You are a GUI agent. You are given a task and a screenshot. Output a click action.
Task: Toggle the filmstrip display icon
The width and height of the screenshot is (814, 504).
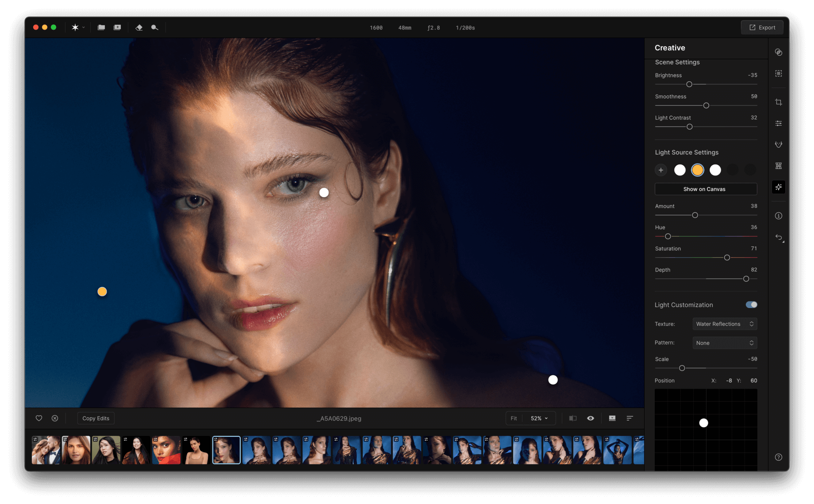[612, 418]
